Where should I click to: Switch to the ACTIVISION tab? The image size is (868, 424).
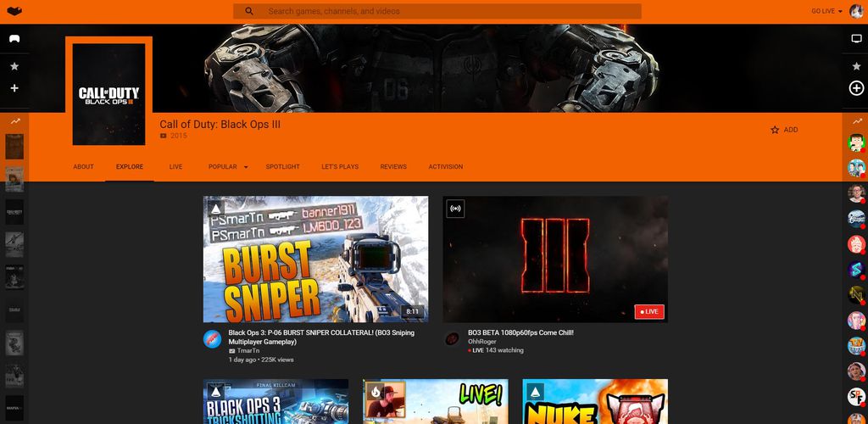[x=446, y=166]
